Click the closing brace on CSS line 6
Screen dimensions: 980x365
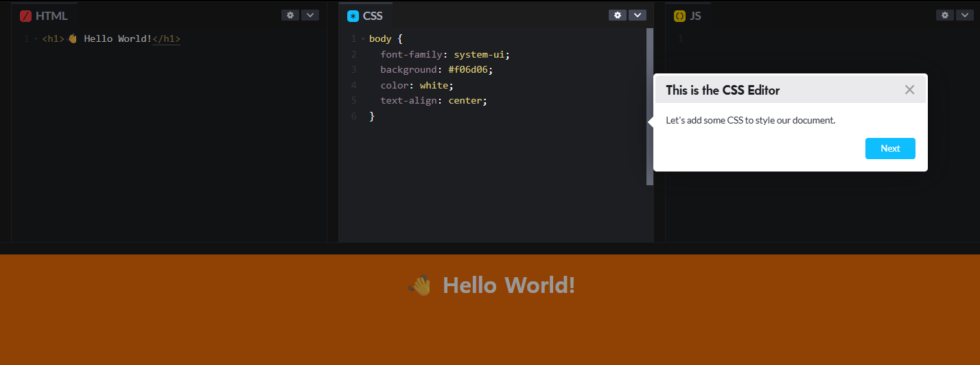point(372,116)
